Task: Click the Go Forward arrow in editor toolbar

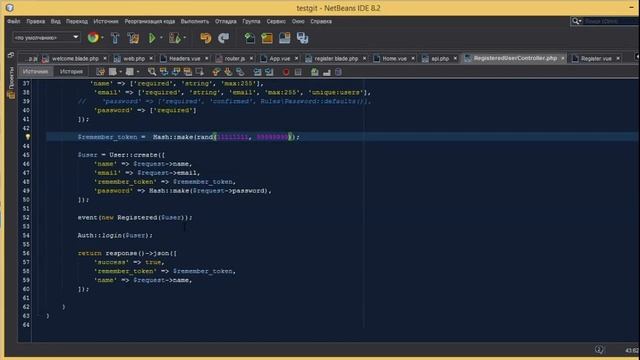Action: tap(129, 72)
